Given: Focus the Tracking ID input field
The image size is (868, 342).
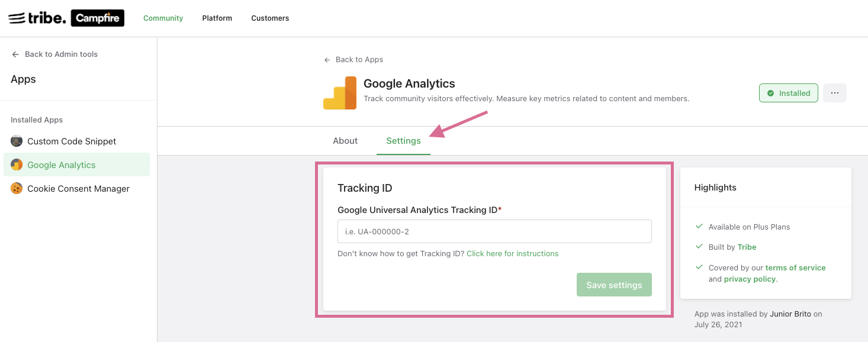Looking at the screenshot, I should (494, 231).
